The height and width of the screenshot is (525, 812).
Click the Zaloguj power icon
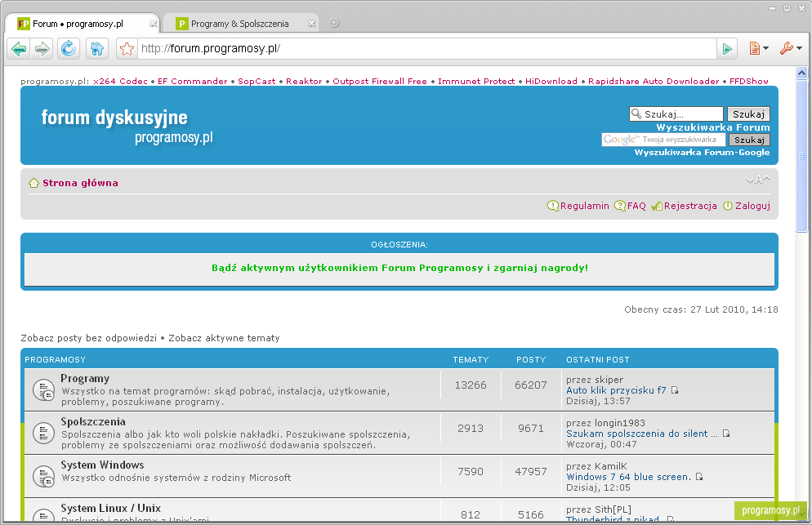728,206
